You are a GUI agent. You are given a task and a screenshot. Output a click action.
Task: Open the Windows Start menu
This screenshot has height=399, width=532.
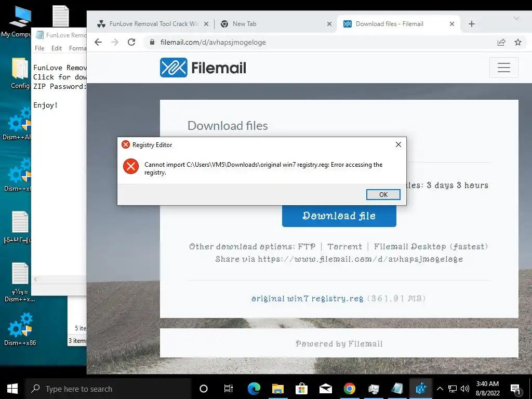click(x=12, y=389)
